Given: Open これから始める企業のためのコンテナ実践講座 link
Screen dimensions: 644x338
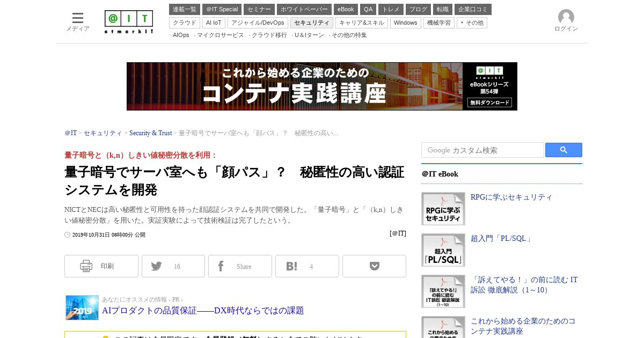Looking at the screenshot, I should (x=523, y=326).
